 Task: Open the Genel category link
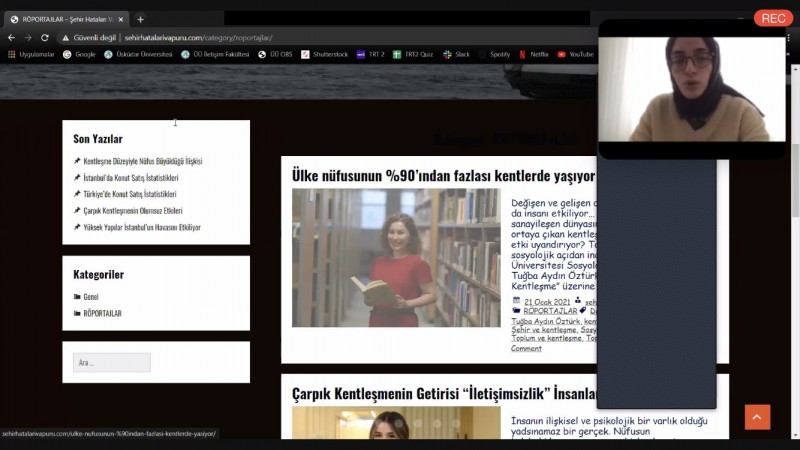click(91, 297)
